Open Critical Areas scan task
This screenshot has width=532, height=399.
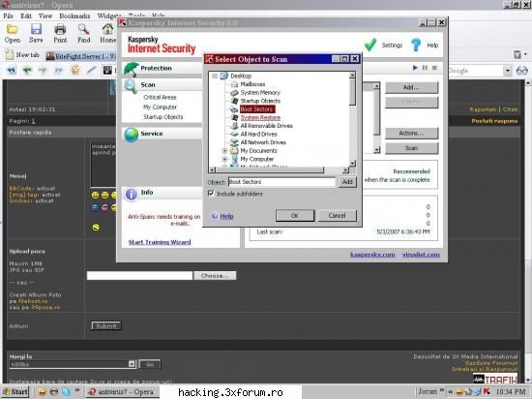pos(160,98)
